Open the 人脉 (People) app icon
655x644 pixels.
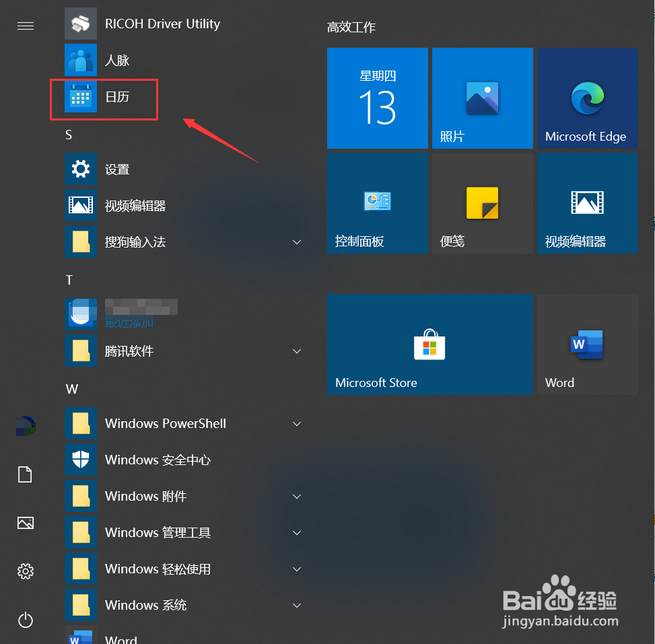81,60
